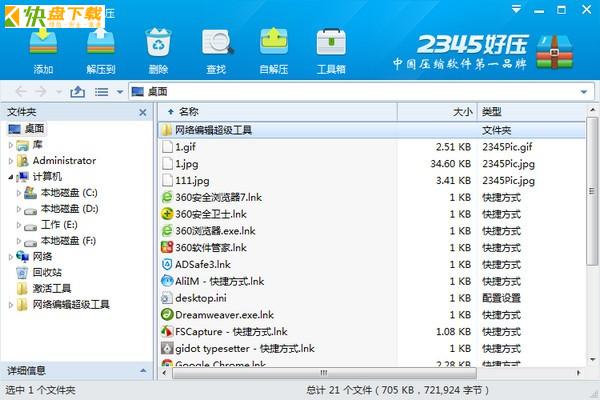
Task: Click the 360软件管家.lnk shortcut icon
Action: click(x=167, y=248)
